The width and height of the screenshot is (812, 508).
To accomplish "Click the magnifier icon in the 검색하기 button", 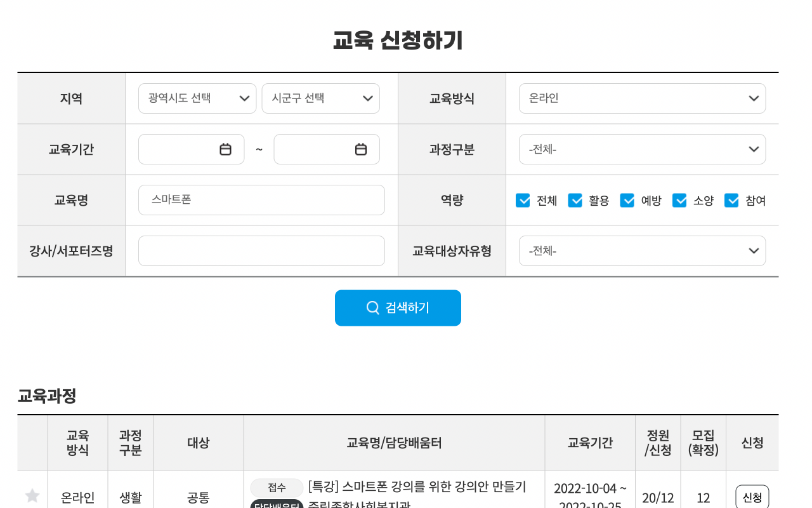I will click(x=373, y=308).
